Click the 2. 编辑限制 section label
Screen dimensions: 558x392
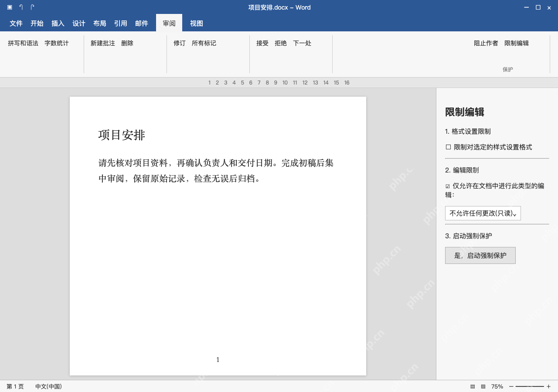coord(462,170)
